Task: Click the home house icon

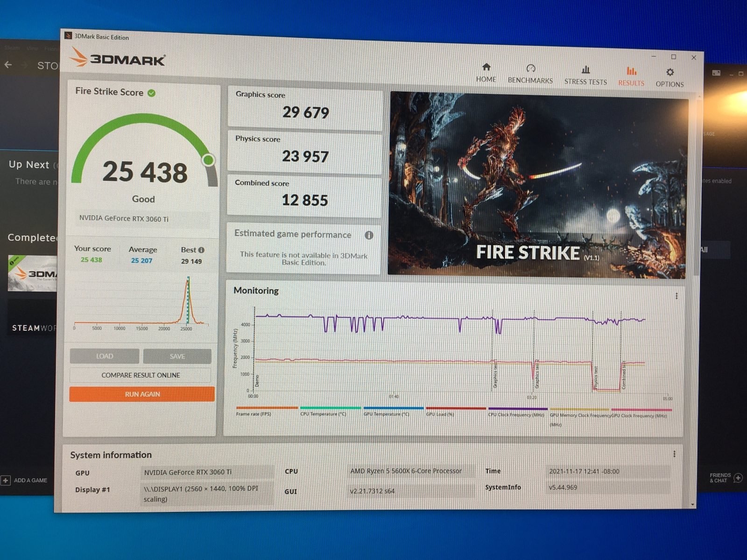Action: (486, 67)
